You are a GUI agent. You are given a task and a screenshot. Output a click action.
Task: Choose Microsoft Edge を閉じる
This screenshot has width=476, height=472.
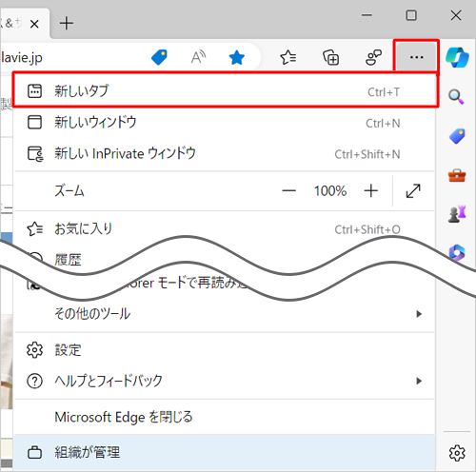pyautogui.click(x=225, y=417)
